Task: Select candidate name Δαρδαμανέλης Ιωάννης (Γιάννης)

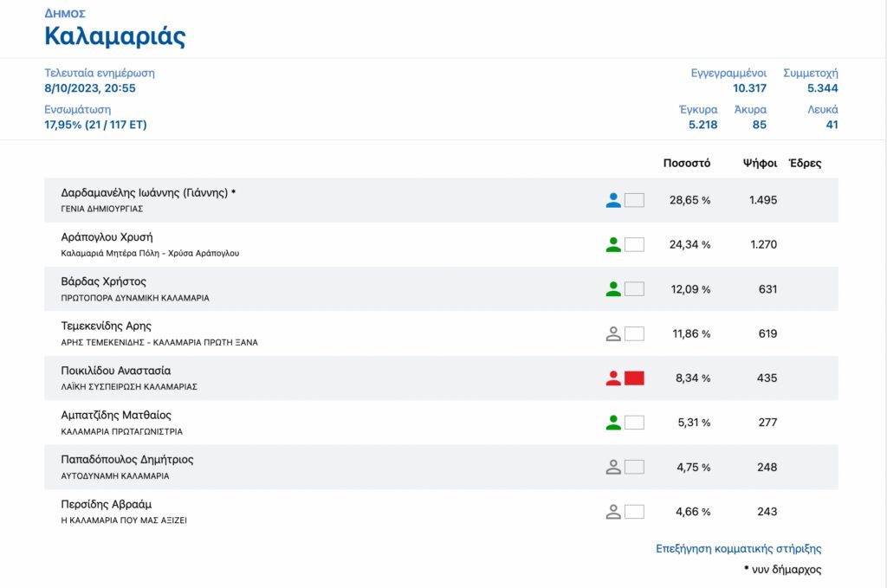Action: pos(145,193)
